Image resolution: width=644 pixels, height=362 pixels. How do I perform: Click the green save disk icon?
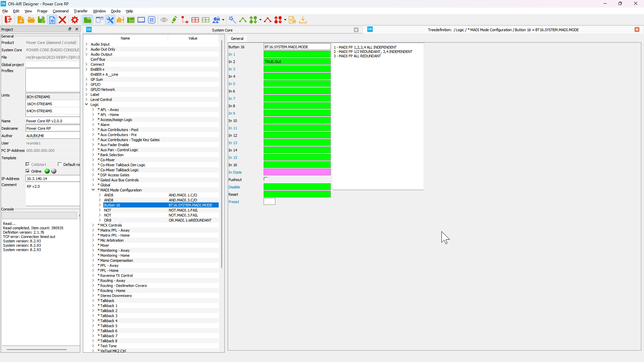(x=41, y=20)
